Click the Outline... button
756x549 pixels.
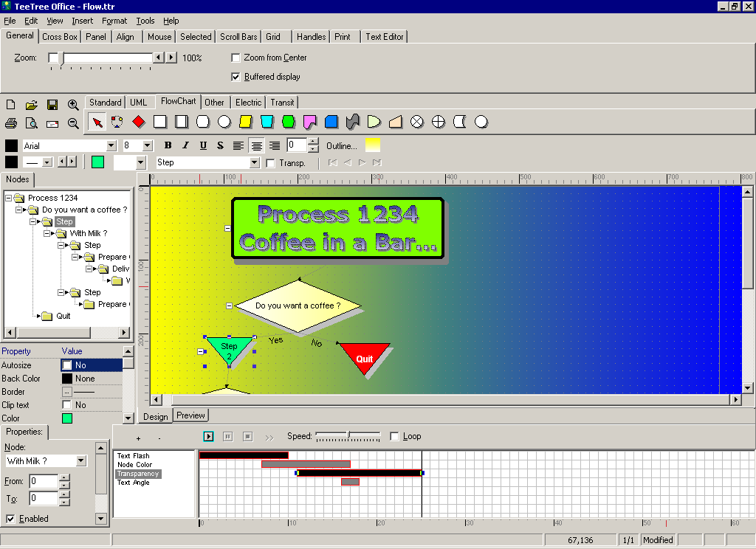pyautogui.click(x=341, y=146)
